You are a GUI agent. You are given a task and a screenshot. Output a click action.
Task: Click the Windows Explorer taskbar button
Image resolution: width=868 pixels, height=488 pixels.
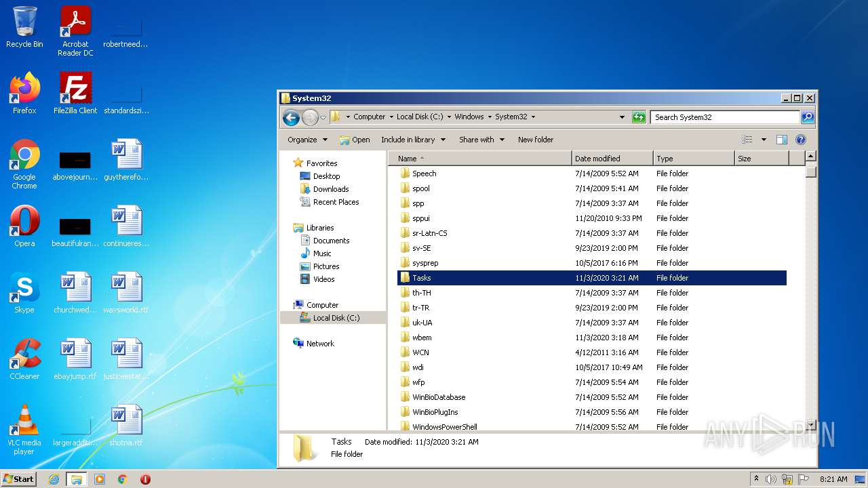click(77, 479)
